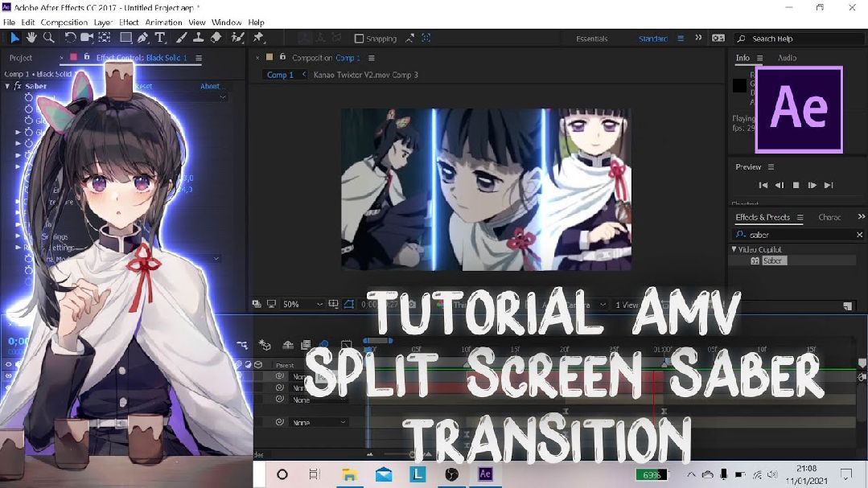Click the volume speaker tray icon

pyautogui.click(x=773, y=474)
